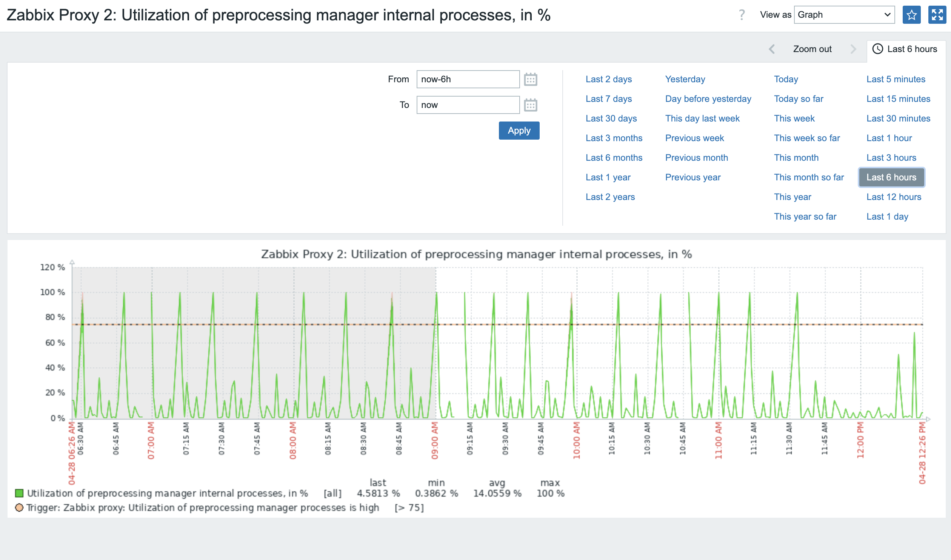This screenshot has width=951, height=560.
Task: Choose the Last 2 days range
Action: 609,79
